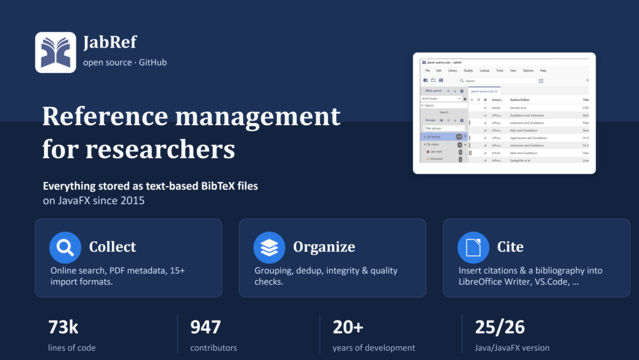Viewport: 639px width, 360px height.
Task: Select the Garrido et al. entry row
Action: click(529, 108)
